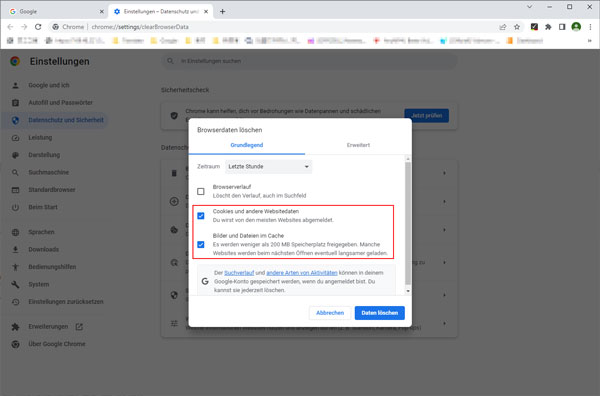Open the Beim Start settings section
The image size is (600, 396).
pyautogui.click(x=43, y=207)
